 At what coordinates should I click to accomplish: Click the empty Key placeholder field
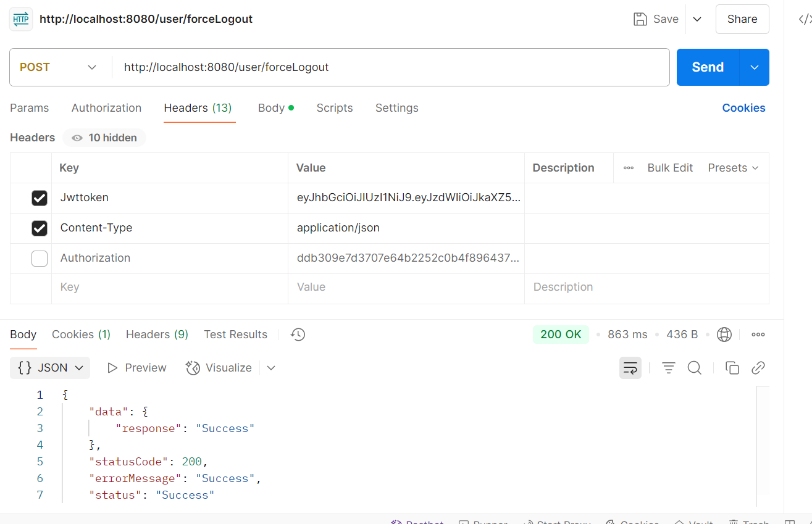[x=170, y=287]
